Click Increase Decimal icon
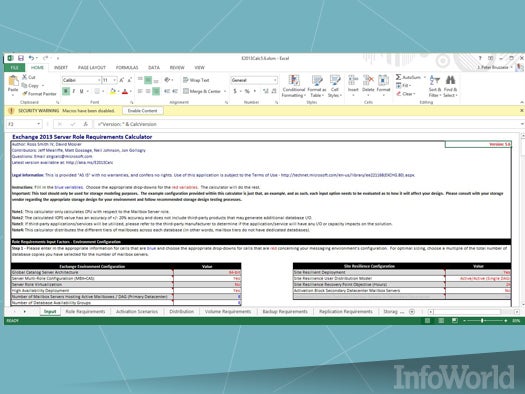The height and width of the screenshot is (394, 525). coord(266,91)
